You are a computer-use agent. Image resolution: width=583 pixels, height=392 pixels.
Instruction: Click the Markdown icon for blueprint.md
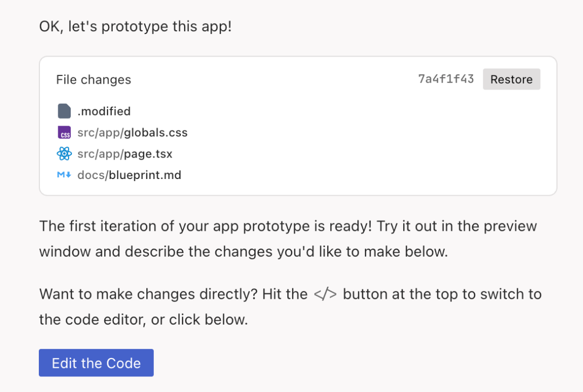tap(64, 175)
